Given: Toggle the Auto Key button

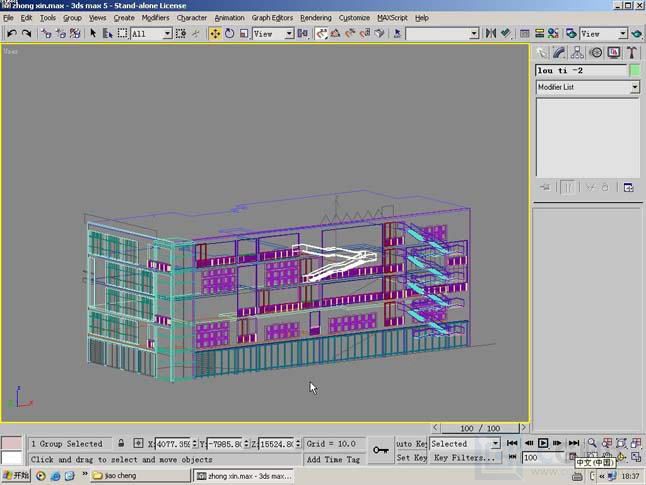Looking at the screenshot, I should tap(411, 443).
